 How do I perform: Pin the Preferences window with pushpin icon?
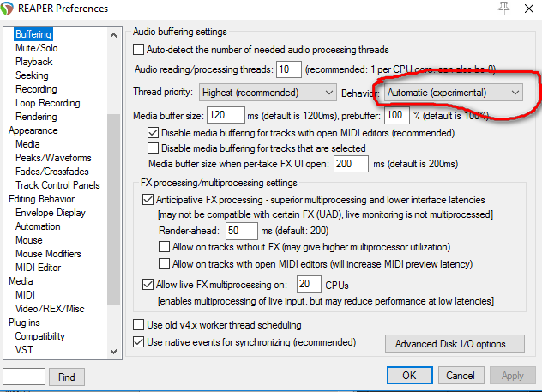click(503, 8)
